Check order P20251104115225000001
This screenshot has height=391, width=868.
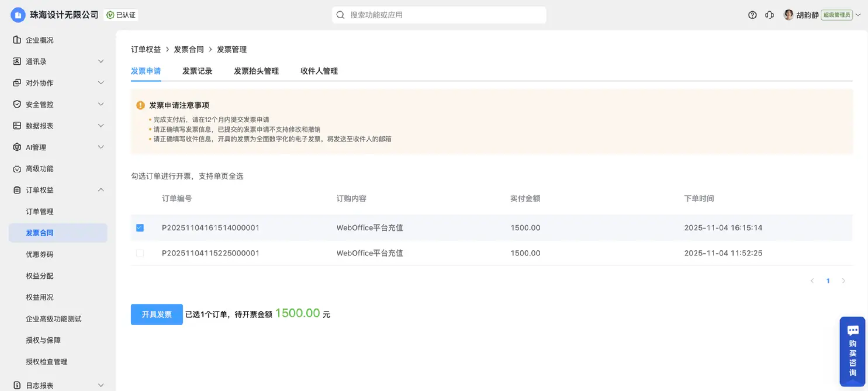coord(140,253)
